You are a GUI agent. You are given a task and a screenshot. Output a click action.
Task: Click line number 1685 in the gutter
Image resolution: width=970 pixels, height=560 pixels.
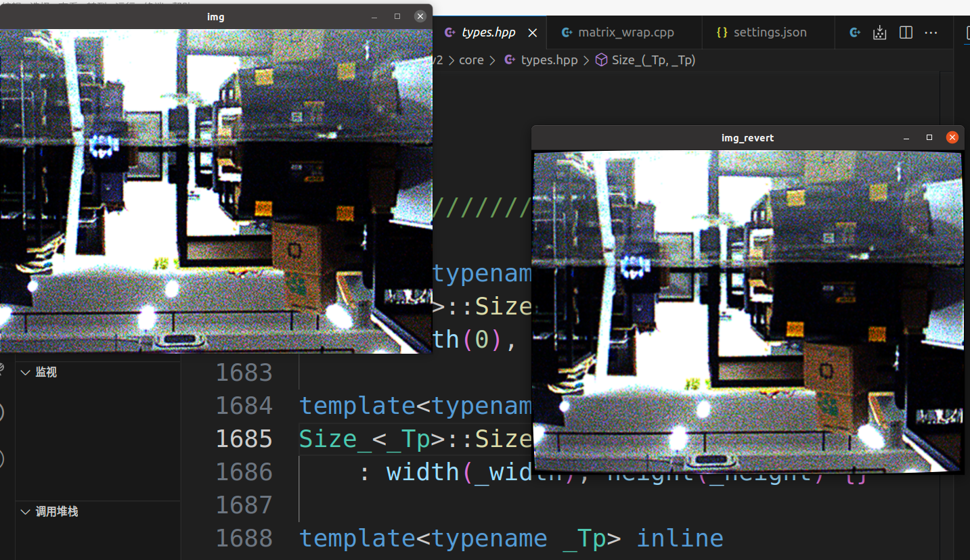tap(244, 439)
